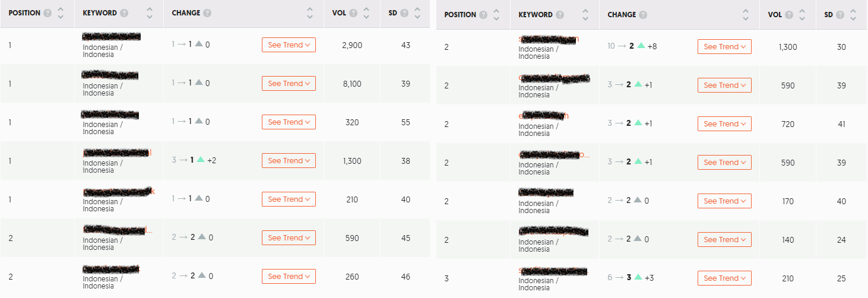Click help icon beside right KEYWORD header

559,15
